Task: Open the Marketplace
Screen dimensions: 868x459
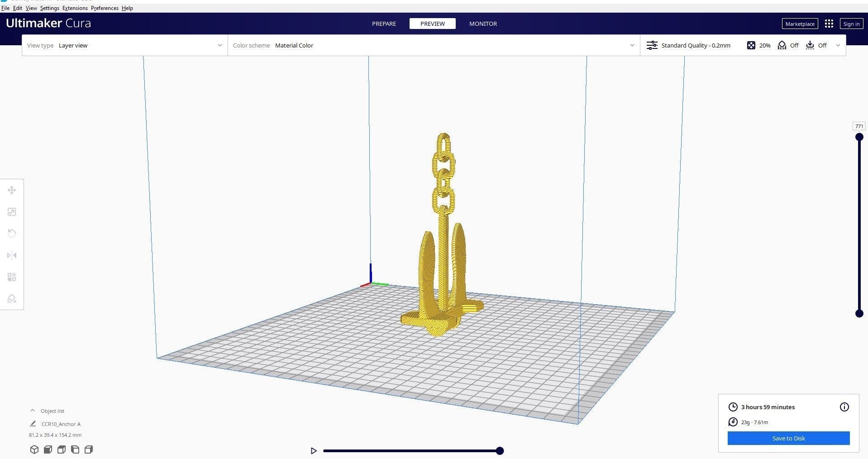Action: tap(800, 24)
